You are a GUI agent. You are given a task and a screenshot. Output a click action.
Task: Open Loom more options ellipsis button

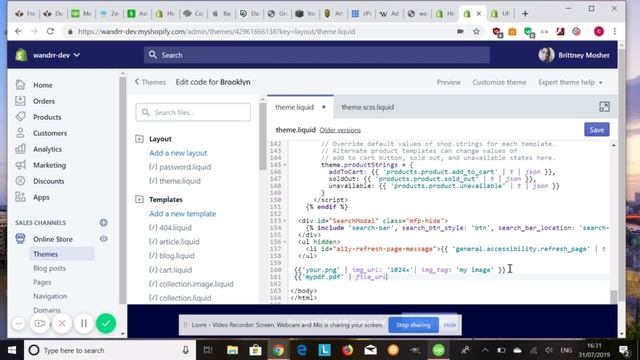pyautogui.click(x=18, y=323)
